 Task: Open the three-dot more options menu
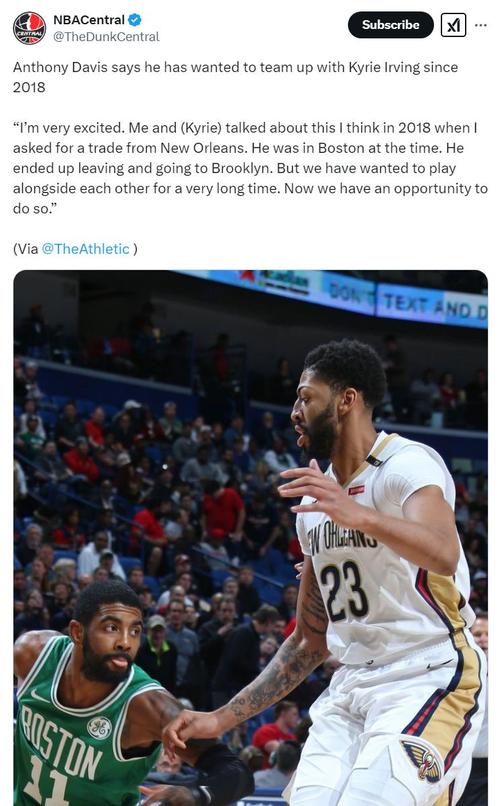[480, 25]
